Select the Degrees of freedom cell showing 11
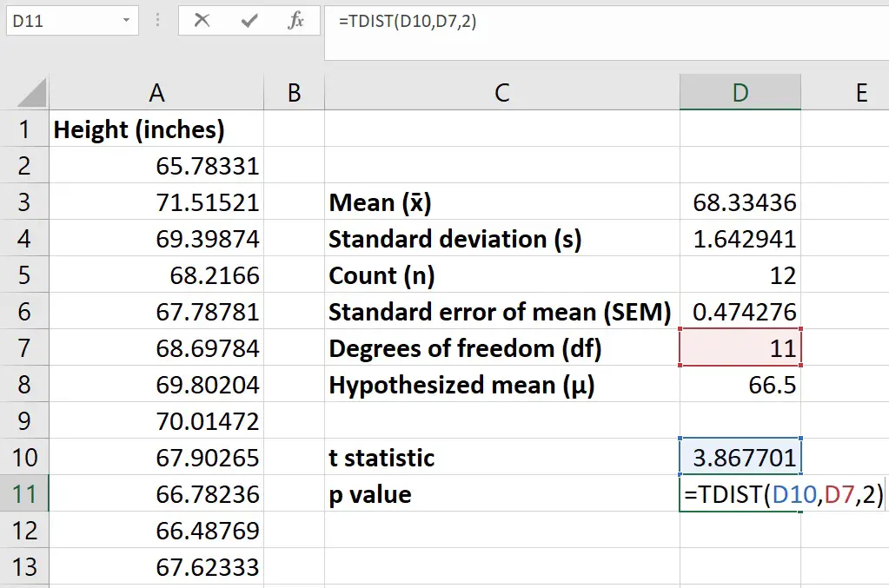 (740, 348)
